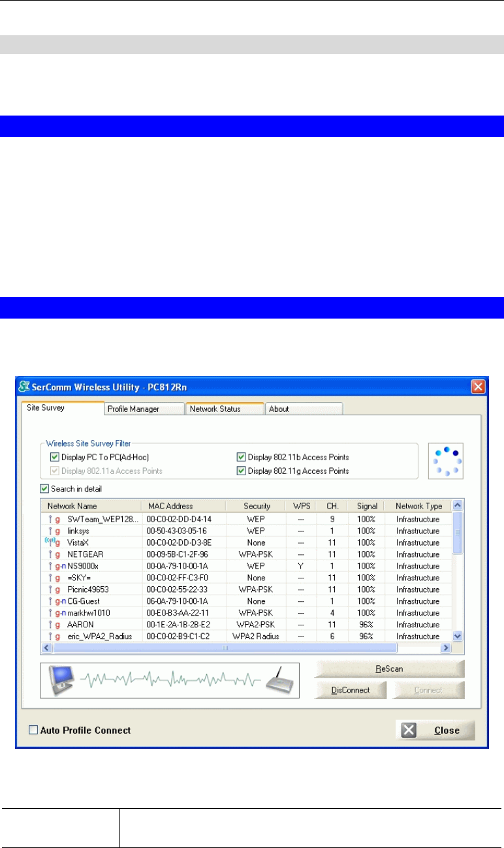504x848 pixels.
Task: Select the =SKY= network name
Action: pos(79,578)
